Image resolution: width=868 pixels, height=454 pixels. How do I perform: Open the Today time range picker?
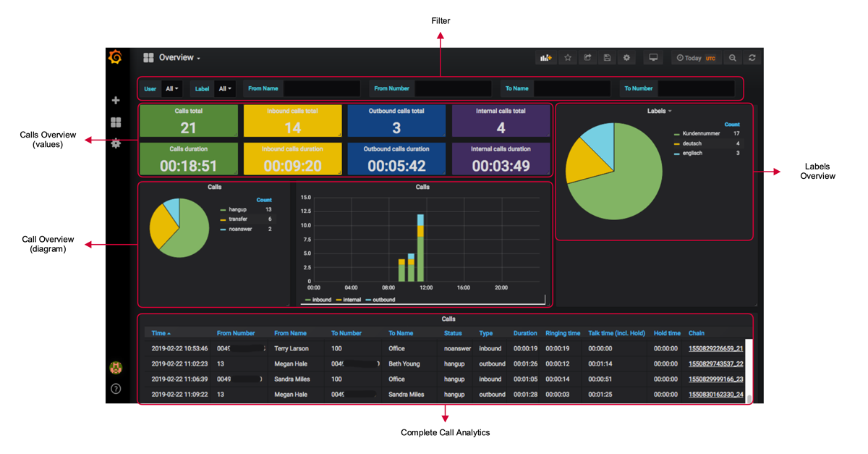tap(696, 58)
